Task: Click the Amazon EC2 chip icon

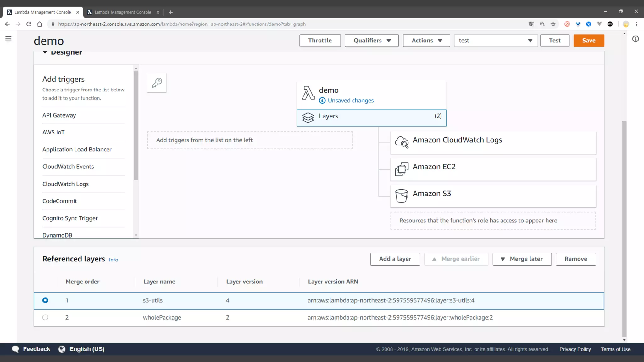Action: point(402,169)
